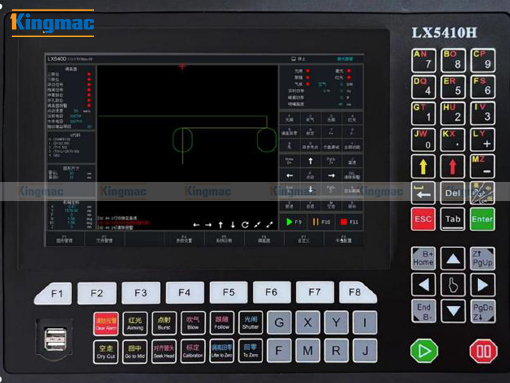The height and width of the screenshot is (383, 510).
Task: Click the F9 green play on screen
Action: [294, 222]
